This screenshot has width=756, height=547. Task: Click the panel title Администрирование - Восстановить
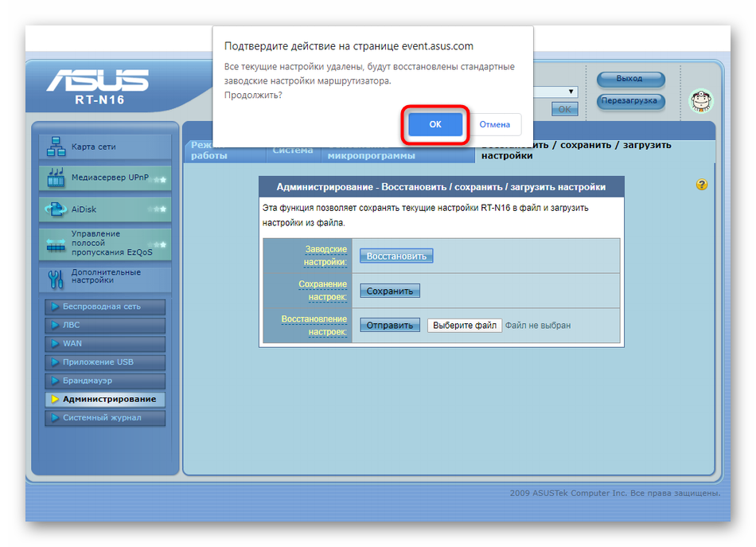coord(441,186)
